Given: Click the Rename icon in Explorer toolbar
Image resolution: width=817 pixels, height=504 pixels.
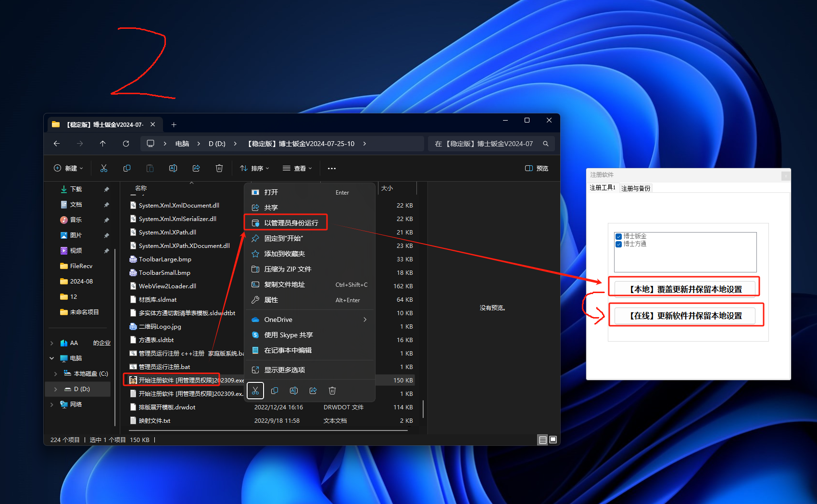Looking at the screenshot, I should point(173,168).
